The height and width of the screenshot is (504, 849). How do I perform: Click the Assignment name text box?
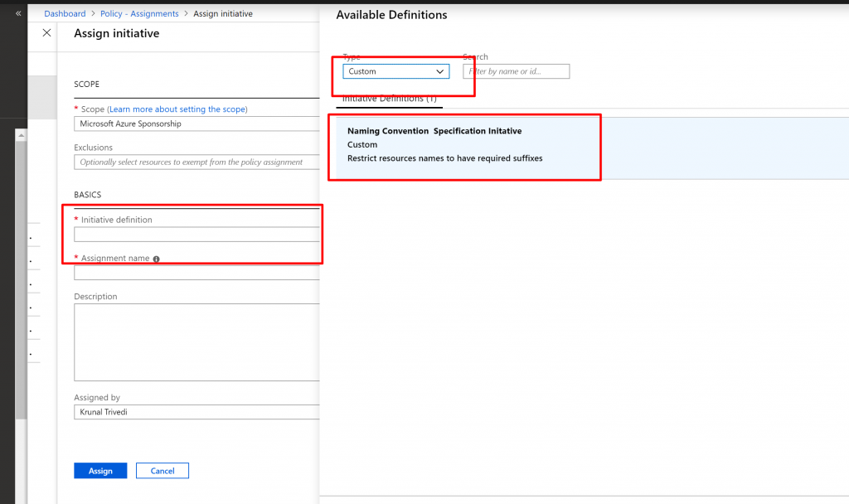[x=196, y=273]
